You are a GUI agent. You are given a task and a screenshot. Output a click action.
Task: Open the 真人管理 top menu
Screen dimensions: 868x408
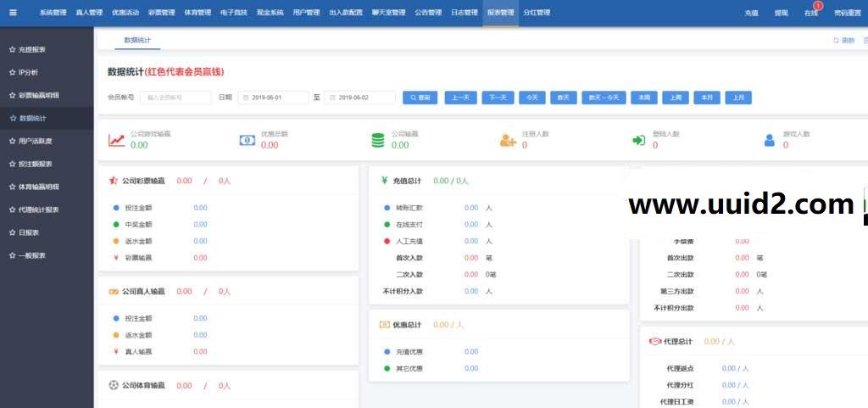point(89,13)
